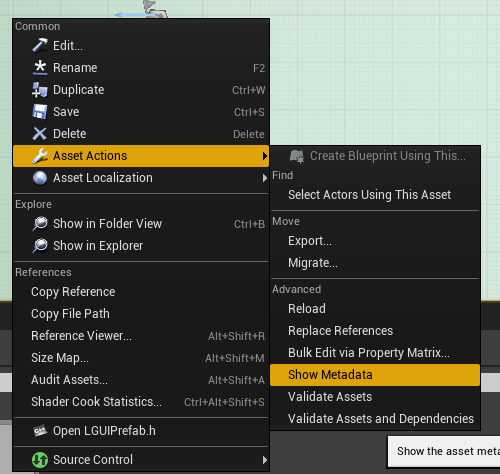Click the Asset Localization globe icon
Image resolution: width=500 pixels, height=474 pixels.
click(x=40, y=178)
